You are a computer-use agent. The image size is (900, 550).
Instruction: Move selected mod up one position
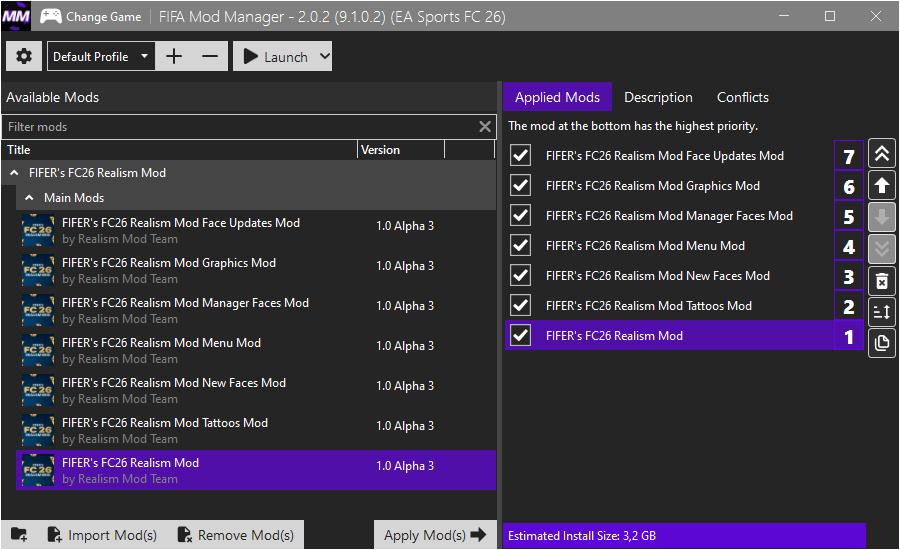point(882,186)
